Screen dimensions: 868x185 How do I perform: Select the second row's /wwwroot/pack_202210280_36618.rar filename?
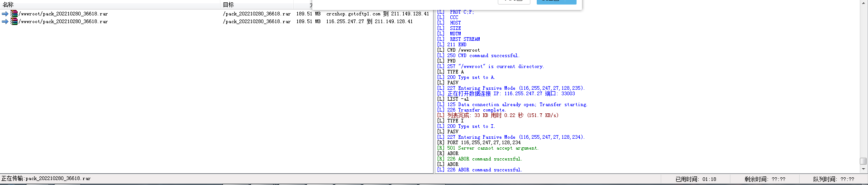[x=63, y=22]
